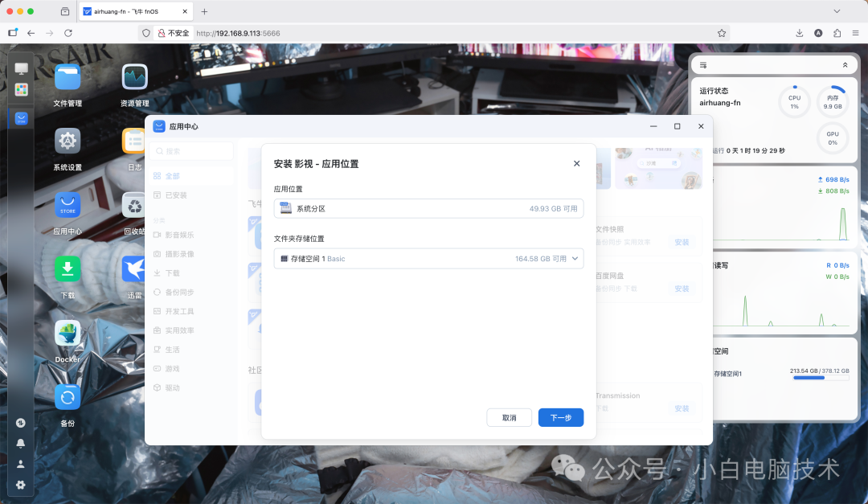Select the 下载 category in App Center sidebar
Viewport: 868px width, 504px height.
191,273
